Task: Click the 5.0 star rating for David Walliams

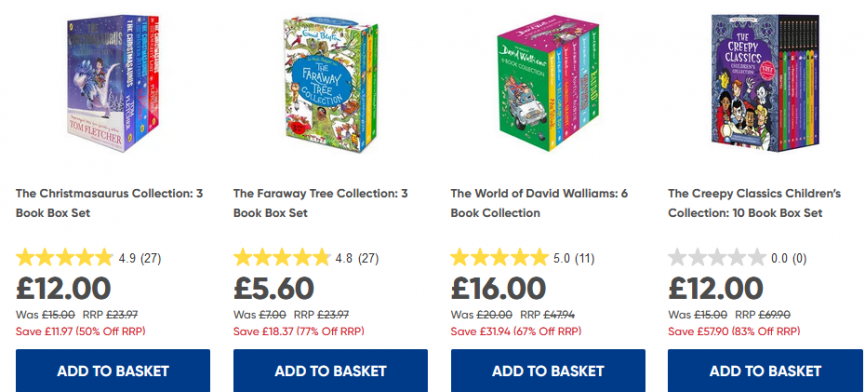Action: pyautogui.click(x=499, y=257)
